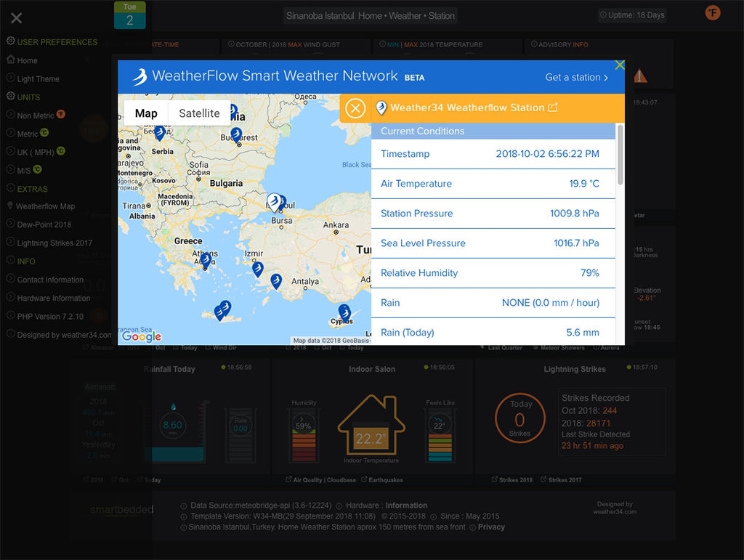This screenshot has width=744, height=560.
Task: Select Non Metric units
Action: (x=36, y=115)
